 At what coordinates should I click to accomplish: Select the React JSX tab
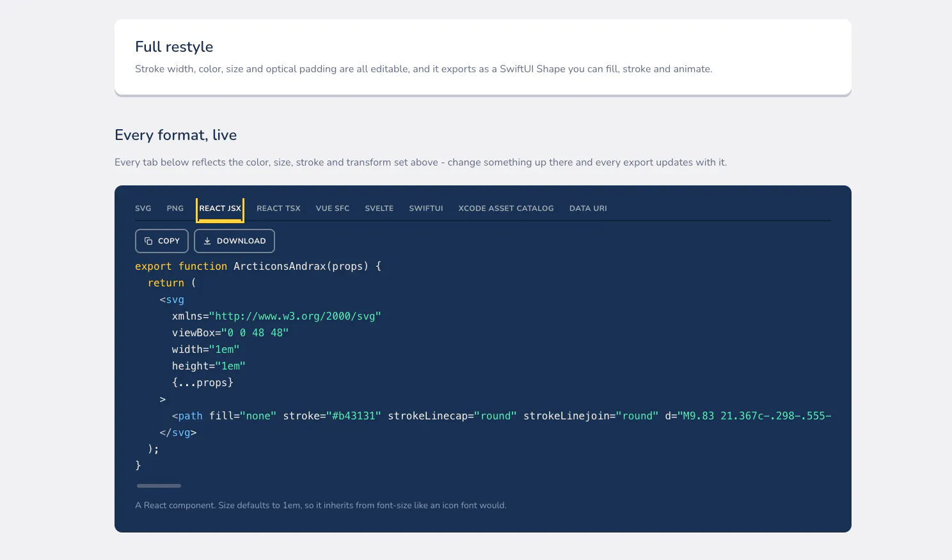220,208
